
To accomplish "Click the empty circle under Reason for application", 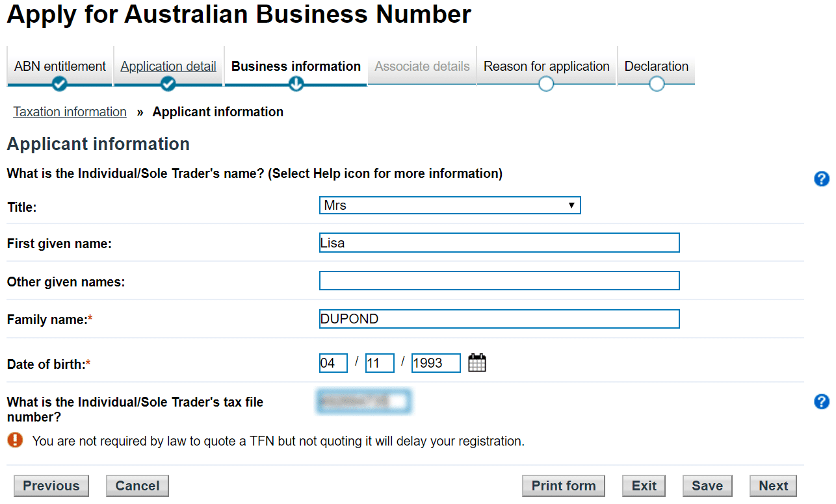I will pos(546,84).
